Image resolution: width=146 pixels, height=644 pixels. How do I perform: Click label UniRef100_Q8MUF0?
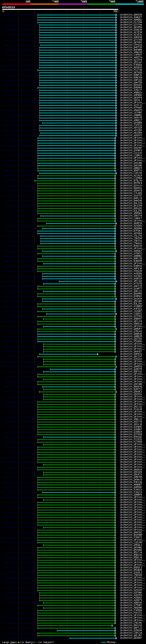pyautogui.click(x=131, y=329)
